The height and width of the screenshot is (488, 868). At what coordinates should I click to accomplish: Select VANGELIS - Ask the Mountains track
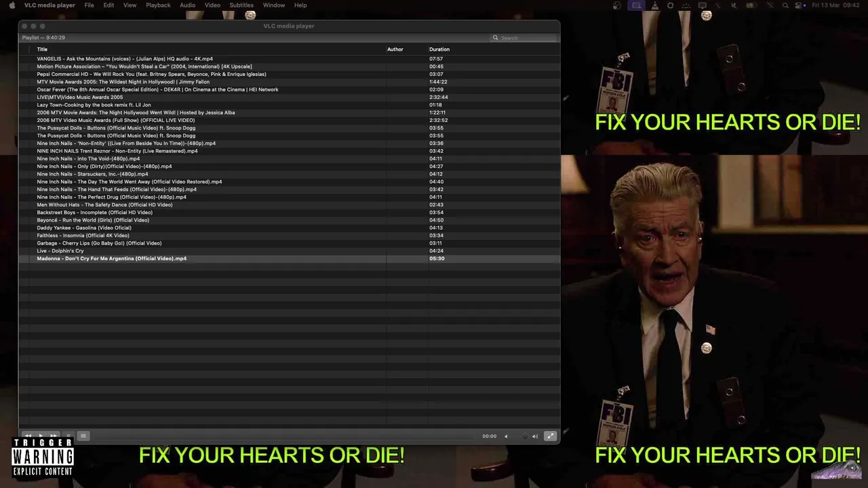[290, 59]
